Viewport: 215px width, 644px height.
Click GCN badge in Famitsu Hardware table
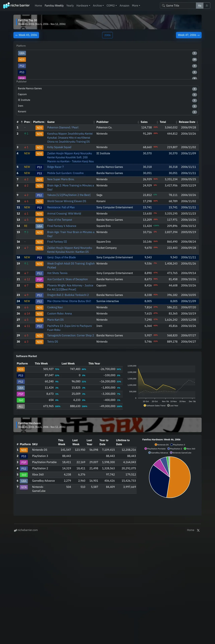24,487
